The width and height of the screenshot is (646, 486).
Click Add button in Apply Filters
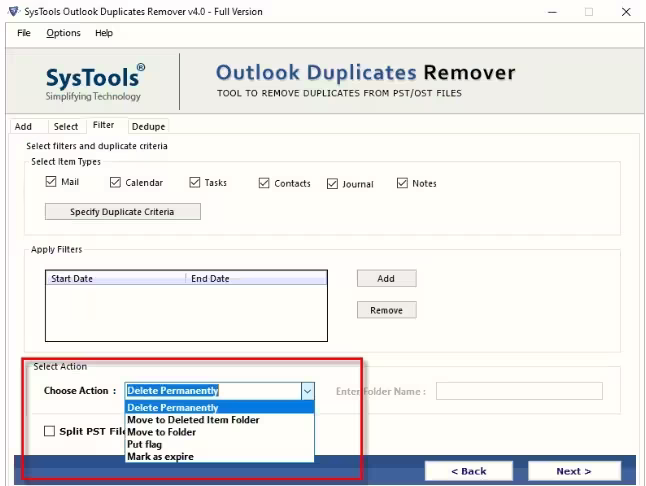[386, 278]
